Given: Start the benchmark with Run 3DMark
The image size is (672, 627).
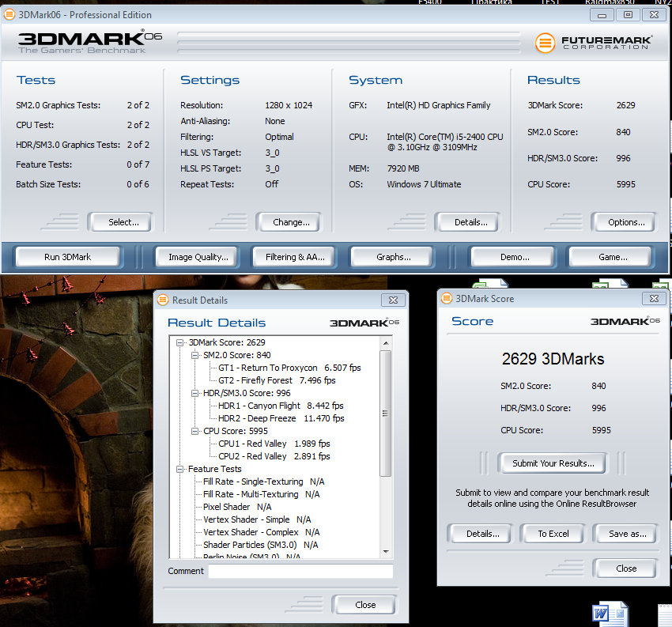Looking at the screenshot, I should pos(68,257).
